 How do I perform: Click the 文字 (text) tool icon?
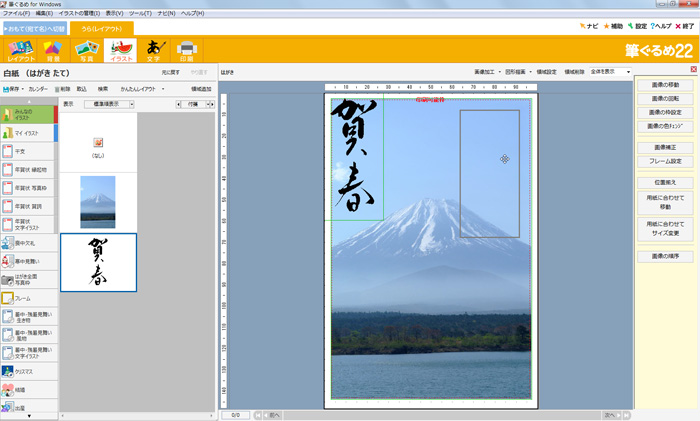[153, 49]
